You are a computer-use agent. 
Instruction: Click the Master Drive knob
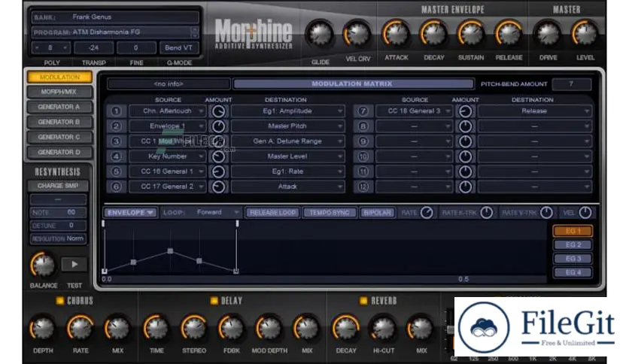(548, 34)
